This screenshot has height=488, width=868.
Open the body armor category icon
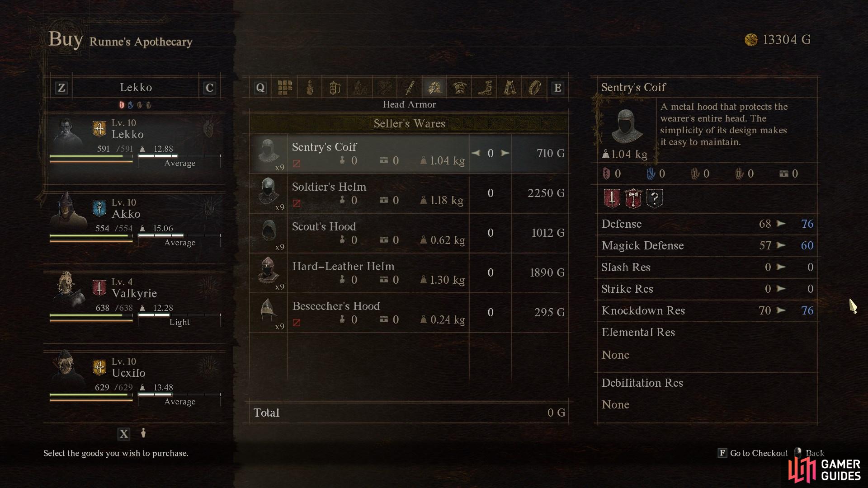(459, 88)
